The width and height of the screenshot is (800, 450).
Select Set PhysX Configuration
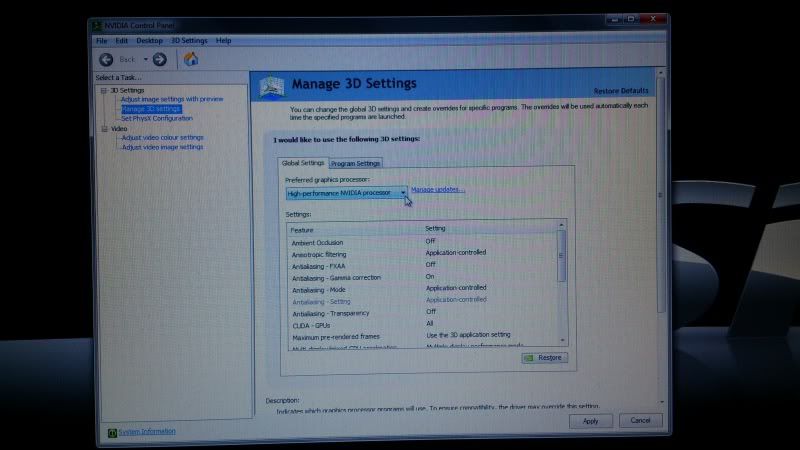157,118
